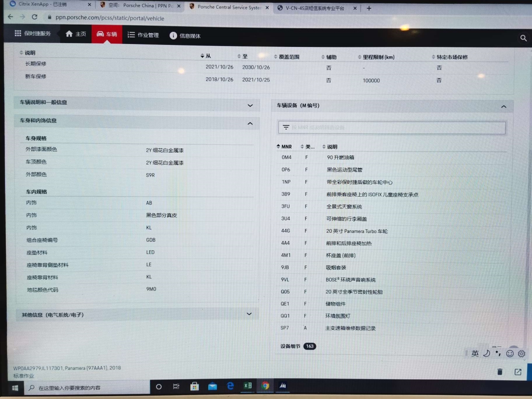Viewport: 532px width, 399px height.
Task: Toggle IME 英 language mode
Action: (475, 353)
